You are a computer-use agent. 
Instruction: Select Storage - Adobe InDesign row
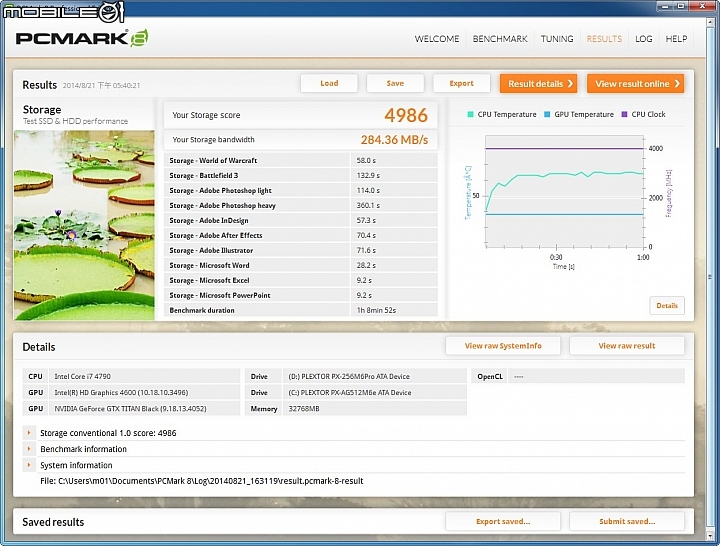point(301,220)
